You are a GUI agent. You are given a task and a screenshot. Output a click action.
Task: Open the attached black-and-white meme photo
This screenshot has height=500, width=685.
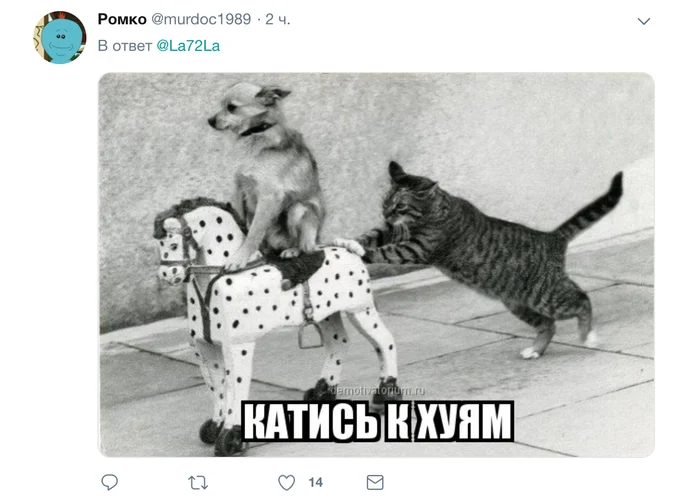376,265
